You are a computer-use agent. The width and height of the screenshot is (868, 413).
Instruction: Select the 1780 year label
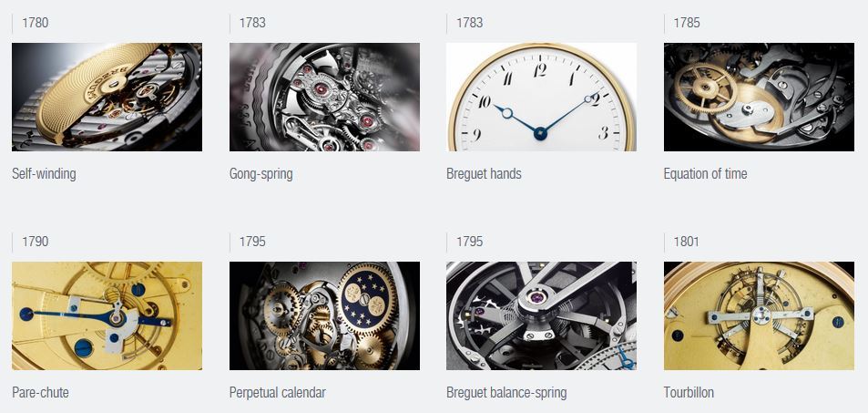pyautogui.click(x=35, y=23)
